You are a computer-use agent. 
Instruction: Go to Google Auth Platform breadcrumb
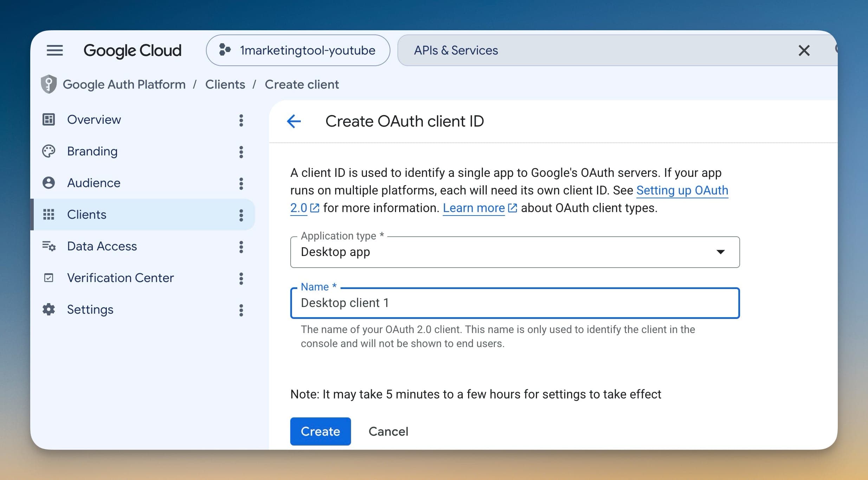click(x=124, y=84)
